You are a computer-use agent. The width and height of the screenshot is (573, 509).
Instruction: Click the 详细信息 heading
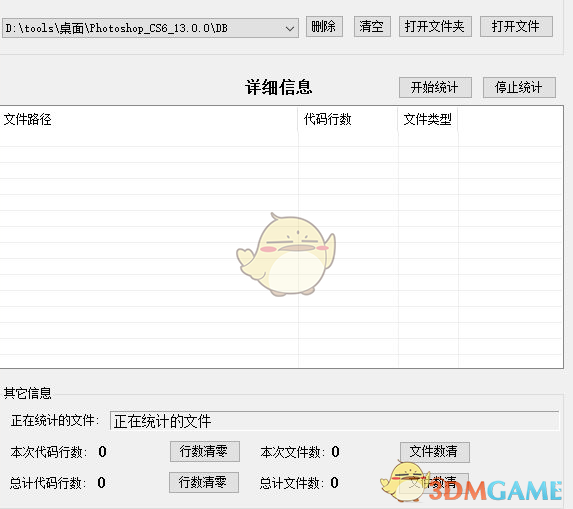pos(278,87)
